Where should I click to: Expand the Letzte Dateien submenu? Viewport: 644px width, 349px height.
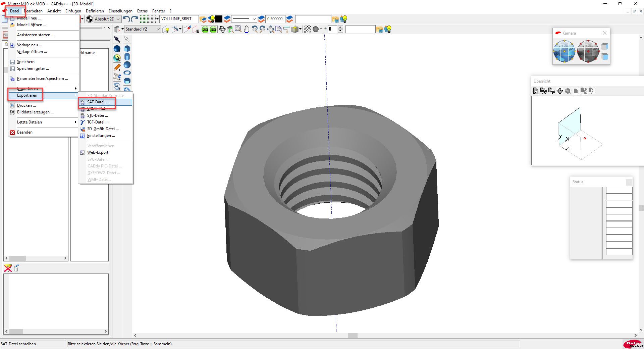tap(44, 122)
